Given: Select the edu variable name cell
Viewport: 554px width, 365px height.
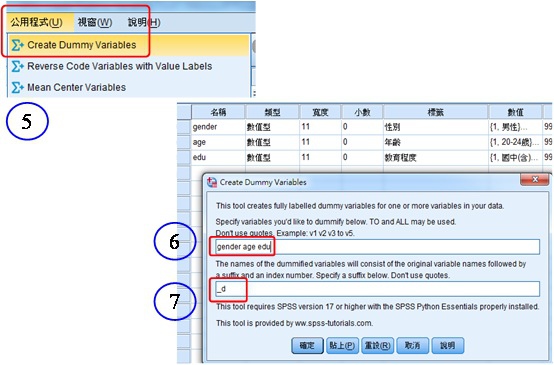Looking at the screenshot, I should tap(218, 157).
